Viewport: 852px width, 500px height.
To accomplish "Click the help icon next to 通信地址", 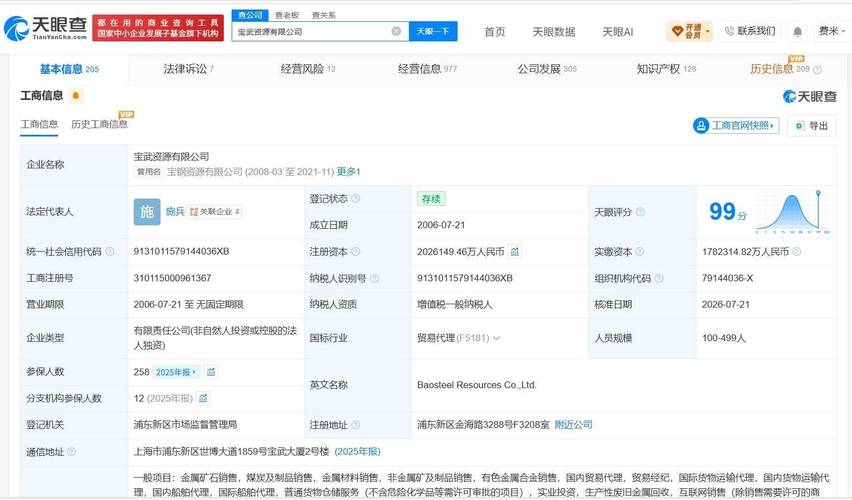I will point(71,452).
